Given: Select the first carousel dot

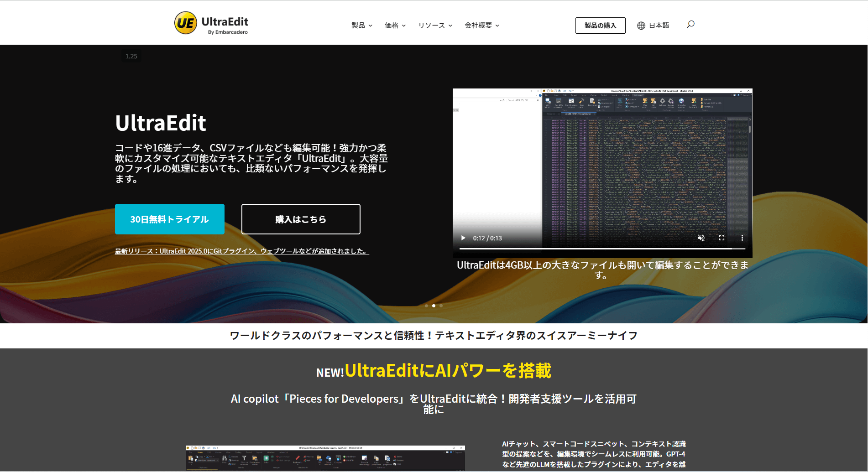Looking at the screenshot, I should point(426,306).
